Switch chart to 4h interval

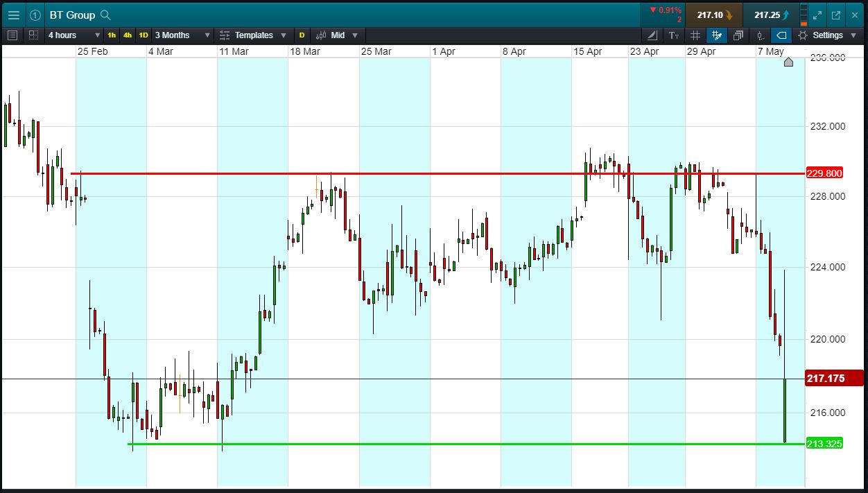pyautogui.click(x=128, y=35)
